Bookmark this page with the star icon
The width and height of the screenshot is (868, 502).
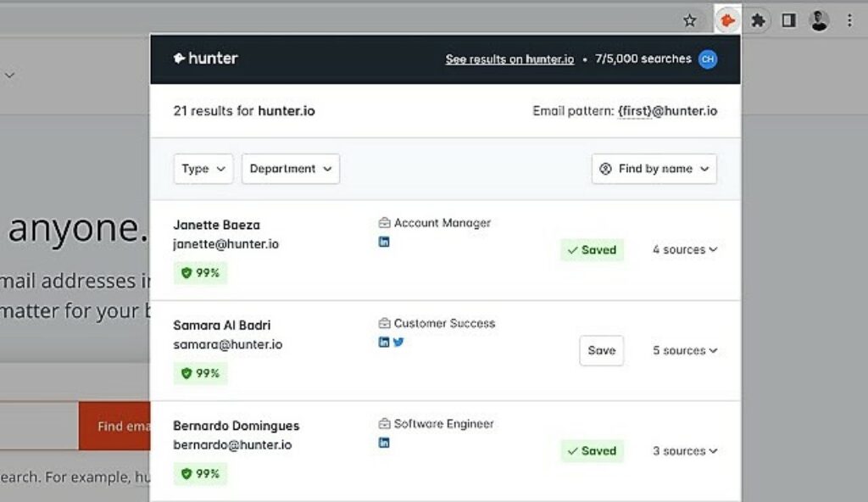coord(689,21)
